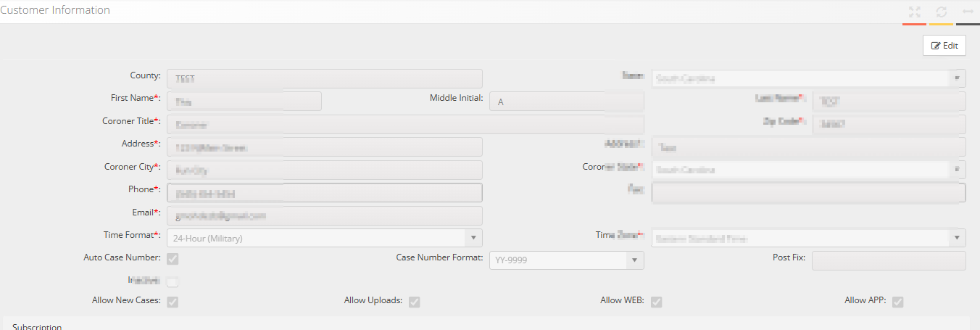Click the Phone field
The width and height of the screenshot is (980, 330).
[324, 193]
